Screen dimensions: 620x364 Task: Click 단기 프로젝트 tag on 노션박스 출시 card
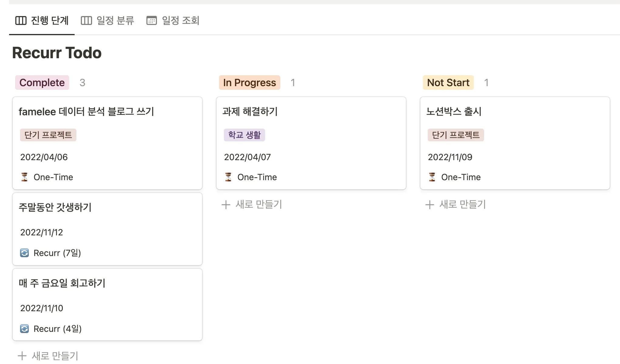click(x=456, y=135)
